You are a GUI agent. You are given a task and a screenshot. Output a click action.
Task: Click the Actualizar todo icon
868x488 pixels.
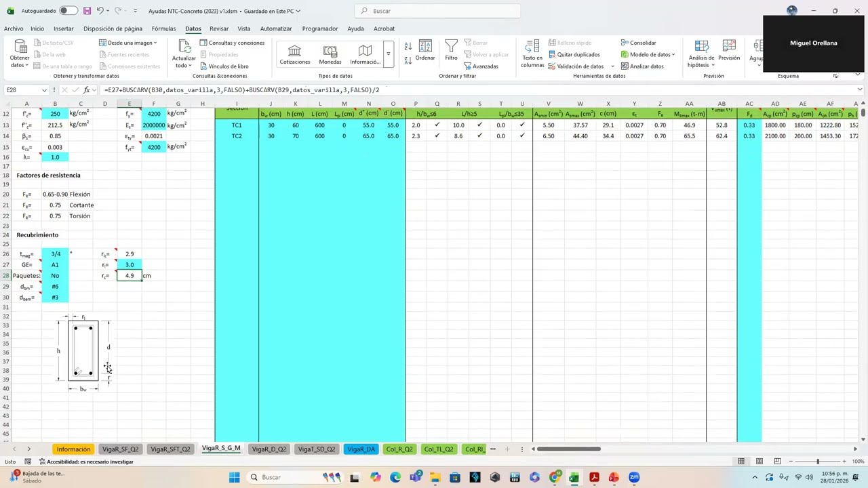[x=184, y=46]
